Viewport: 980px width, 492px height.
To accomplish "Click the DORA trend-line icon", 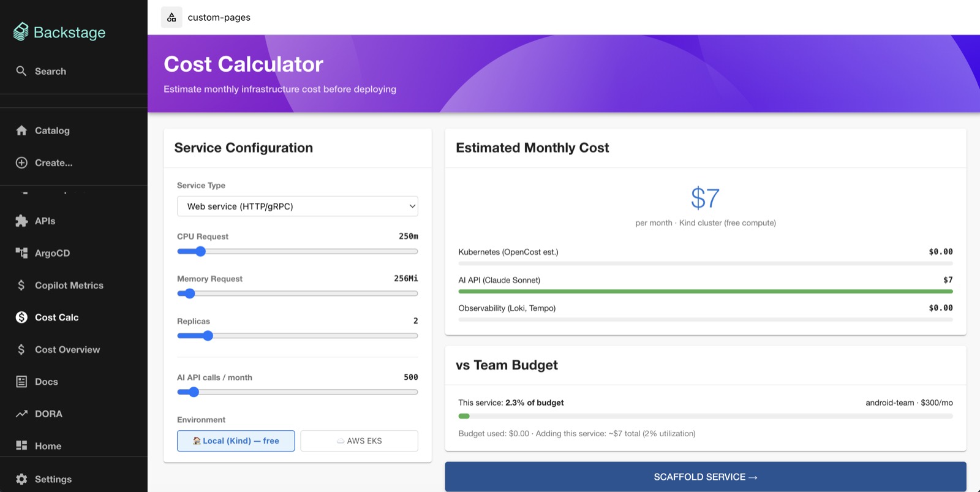I will click(21, 414).
